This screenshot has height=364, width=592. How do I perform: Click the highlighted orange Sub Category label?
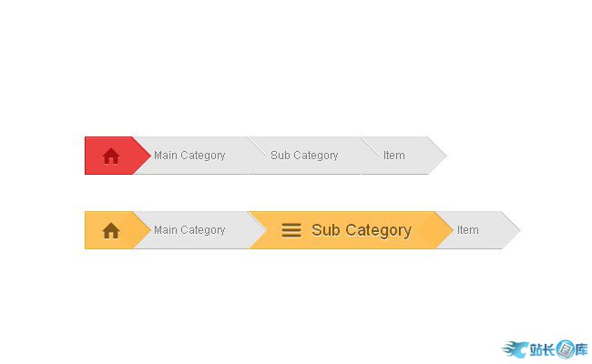(x=362, y=230)
